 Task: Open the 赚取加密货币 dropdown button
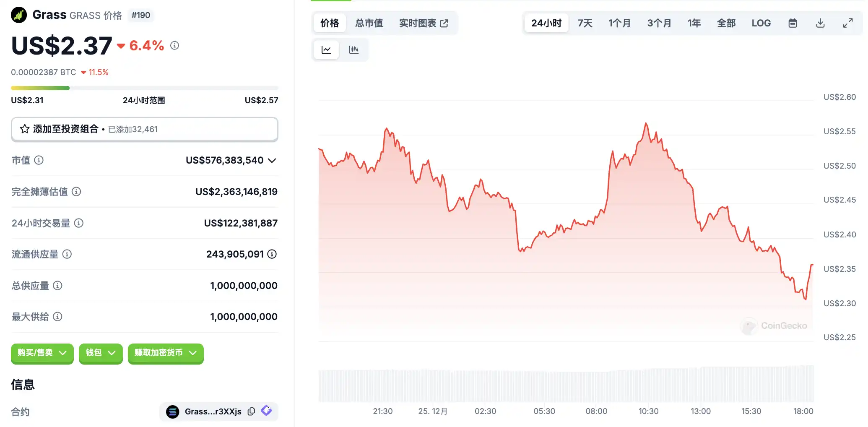(166, 353)
